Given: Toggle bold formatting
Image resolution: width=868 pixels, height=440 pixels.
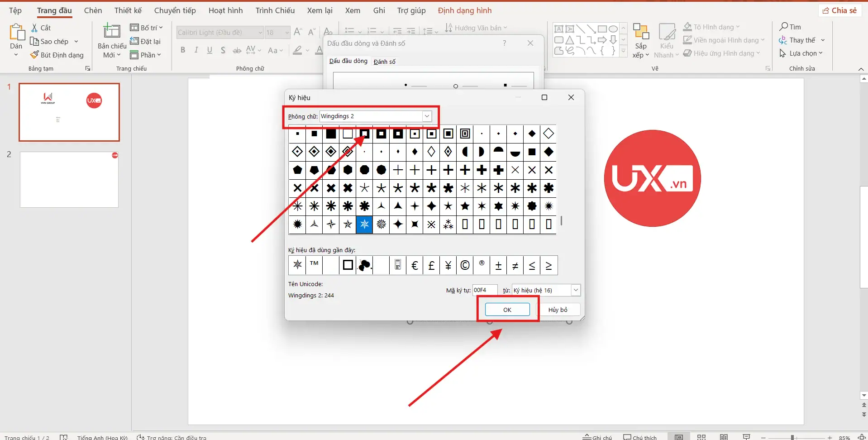Looking at the screenshot, I should coord(183,50).
